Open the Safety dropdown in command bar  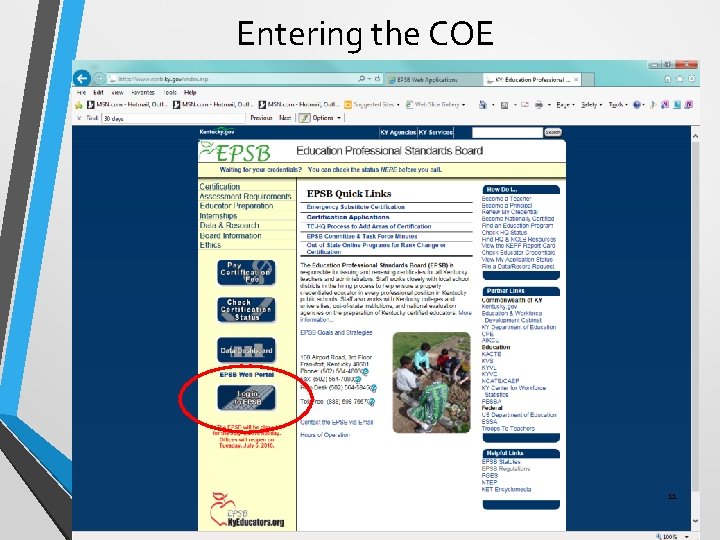(591, 105)
